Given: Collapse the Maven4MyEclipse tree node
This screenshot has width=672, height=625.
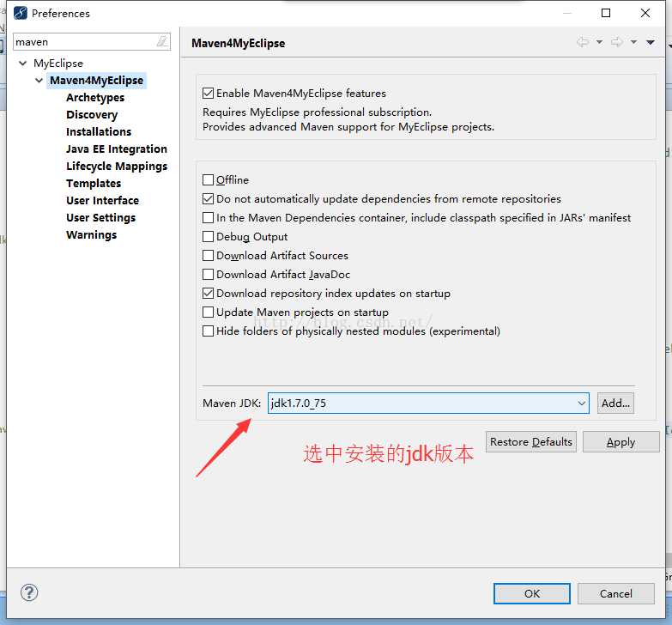Looking at the screenshot, I should [x=39, y=81].
